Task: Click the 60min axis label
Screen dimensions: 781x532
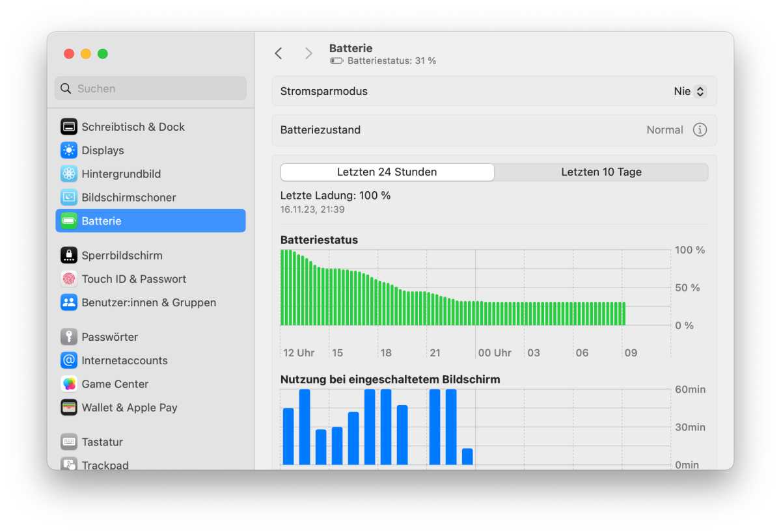Action: [x=691, y=390]
